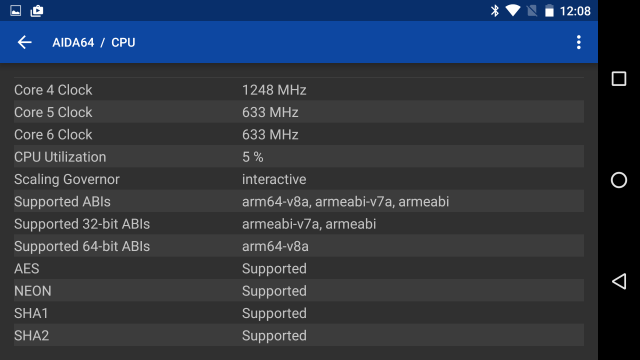Tap the Android home circle button

point(619,180)
